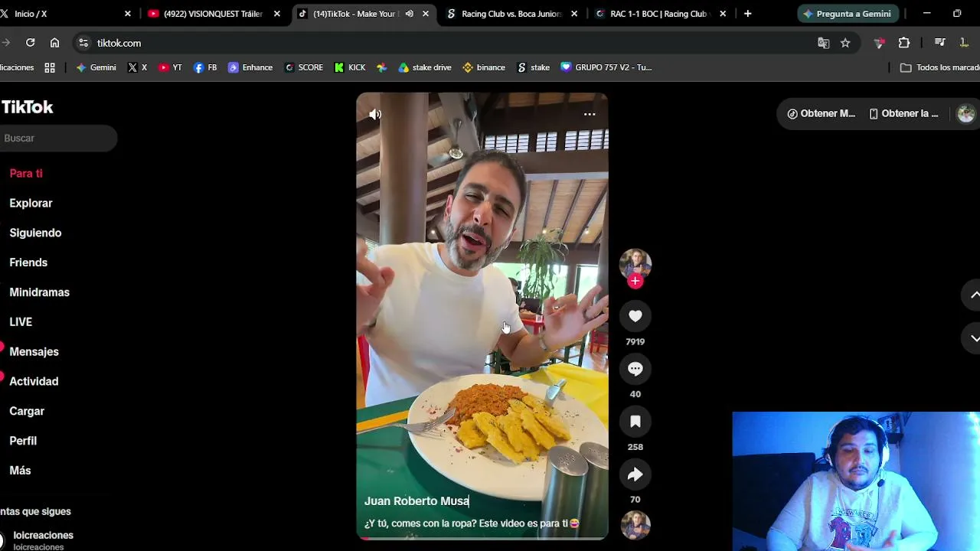Click the Obtener la ... app button
The height and width of the screenshot is (551, 980).
tap(903, 114)
